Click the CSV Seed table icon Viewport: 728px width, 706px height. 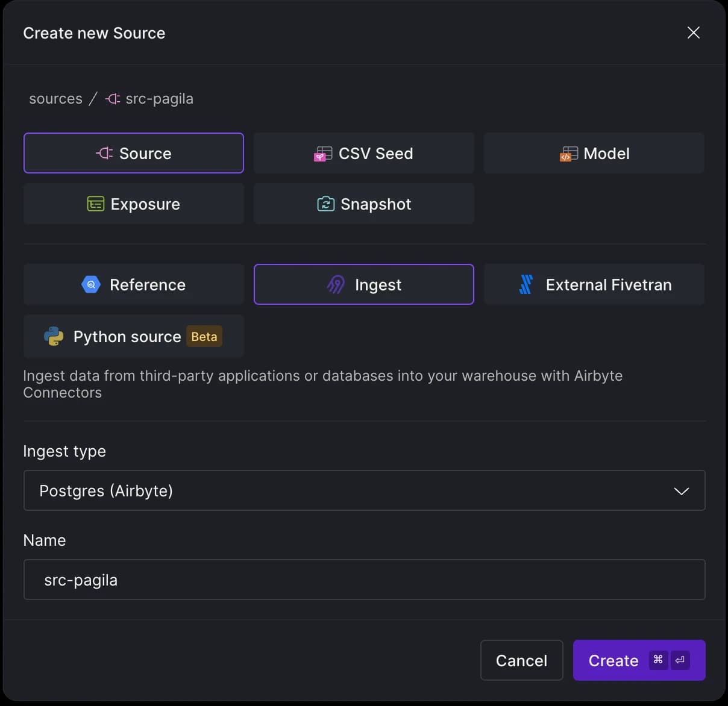tap(323, 154)
